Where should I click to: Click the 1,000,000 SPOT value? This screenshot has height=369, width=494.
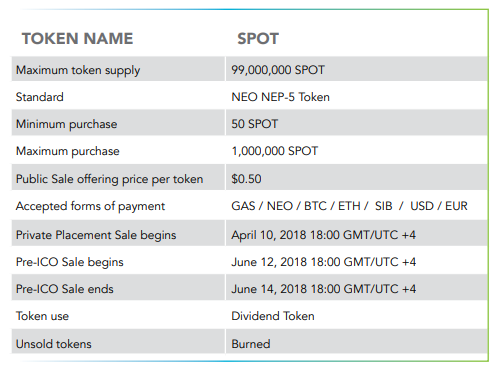[275, 151]
